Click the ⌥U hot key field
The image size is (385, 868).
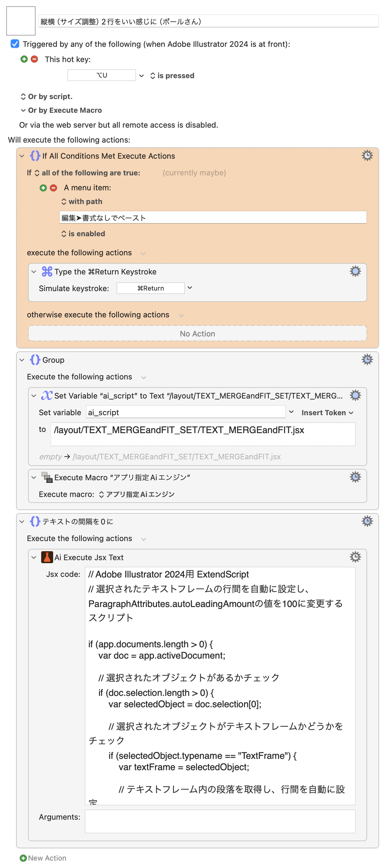coord(101,75)
